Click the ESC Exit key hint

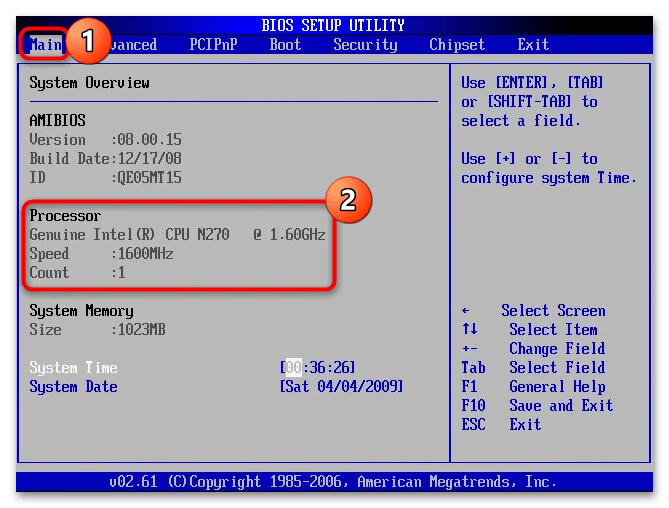coord(500,425)
